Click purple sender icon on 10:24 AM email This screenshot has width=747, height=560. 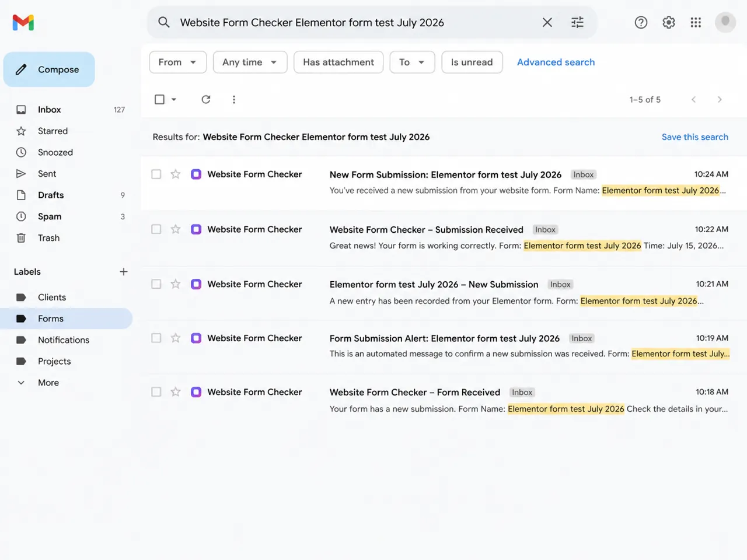click(196, 174)
